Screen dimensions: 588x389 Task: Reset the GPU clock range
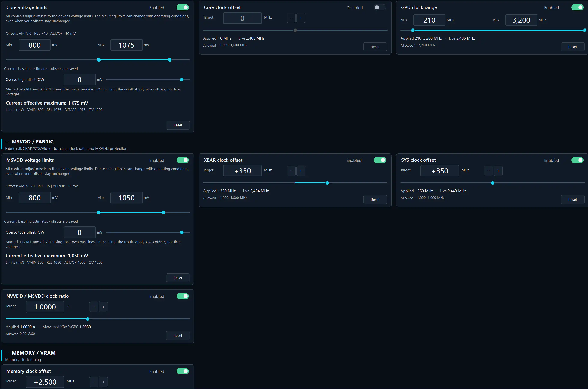pyautogui.click(x=572, y=47)
